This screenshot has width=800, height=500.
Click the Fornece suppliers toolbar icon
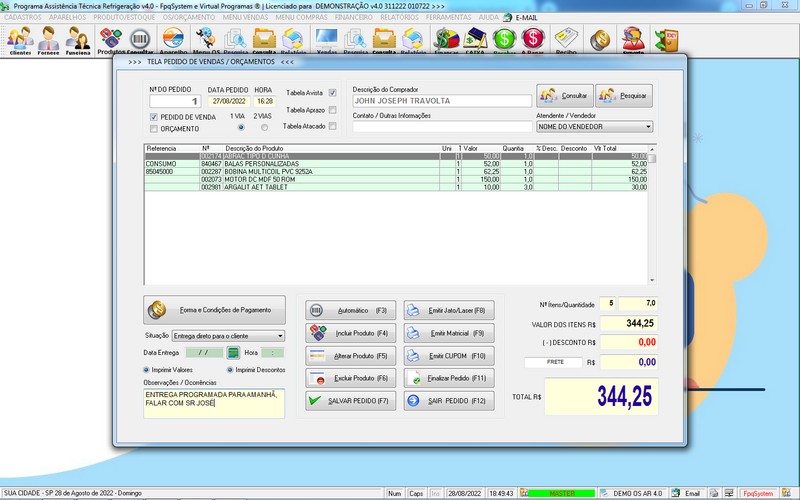pos(49,40)
